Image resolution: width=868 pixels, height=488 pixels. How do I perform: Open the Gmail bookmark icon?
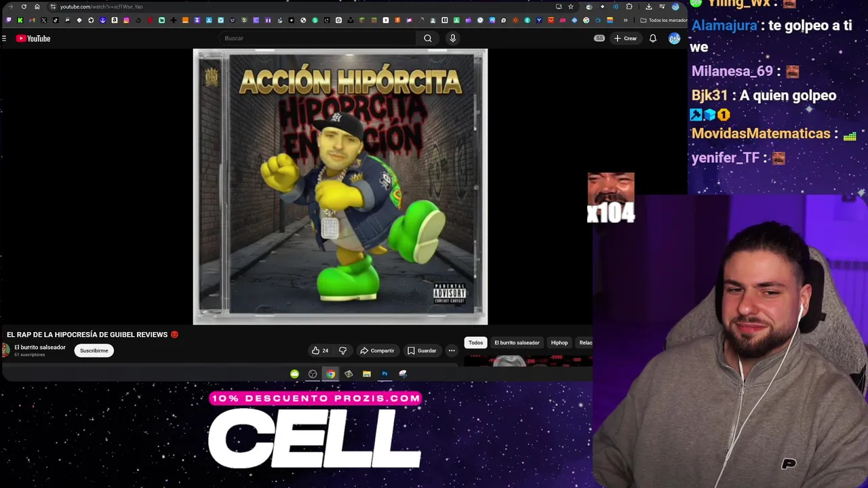(32, 20)
